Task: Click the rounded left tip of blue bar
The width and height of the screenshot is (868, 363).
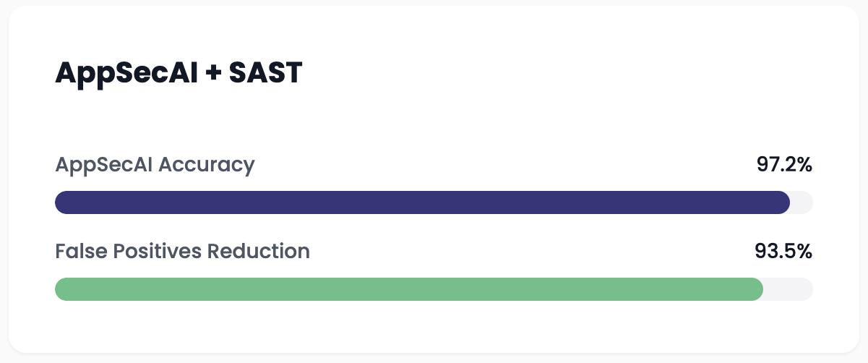Action: point(62,202)
